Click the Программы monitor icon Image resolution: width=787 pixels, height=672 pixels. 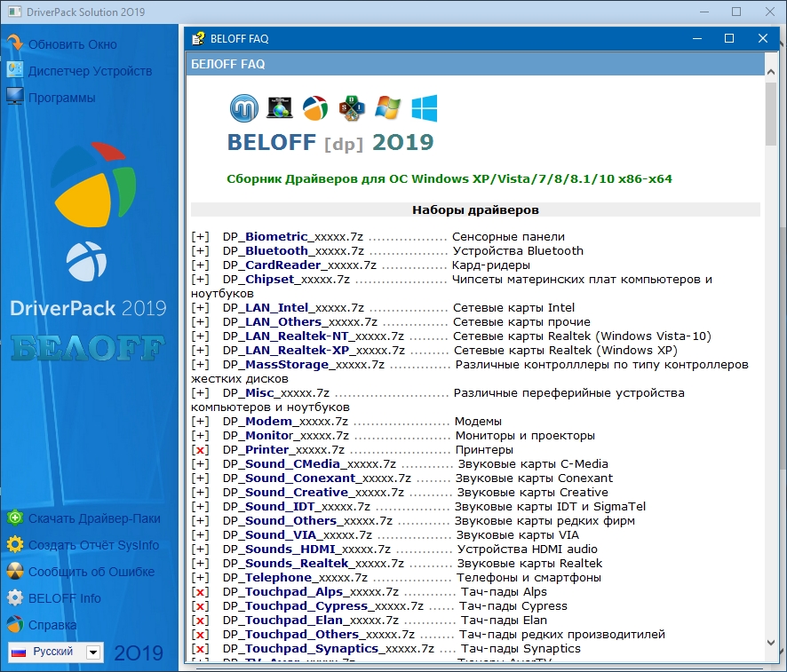(x=14, y=98)
